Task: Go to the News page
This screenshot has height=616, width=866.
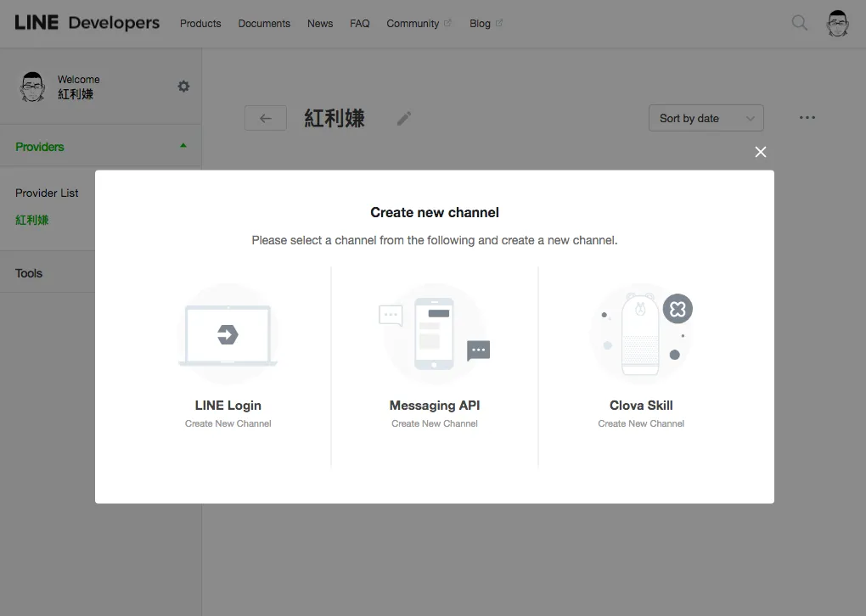Action: pyautogui.click(x=320, y=24)
